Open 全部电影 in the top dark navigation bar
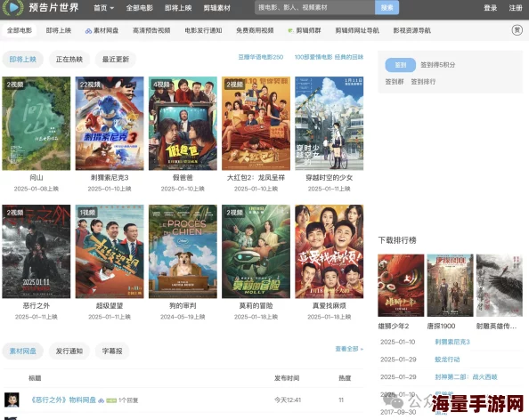The height and width of the screenshot is (420, 529). 139,8
